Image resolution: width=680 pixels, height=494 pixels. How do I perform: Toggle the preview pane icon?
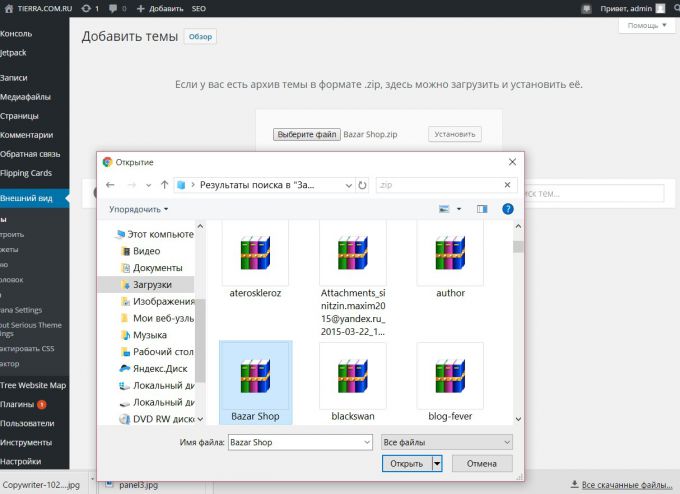click(482, 209)
